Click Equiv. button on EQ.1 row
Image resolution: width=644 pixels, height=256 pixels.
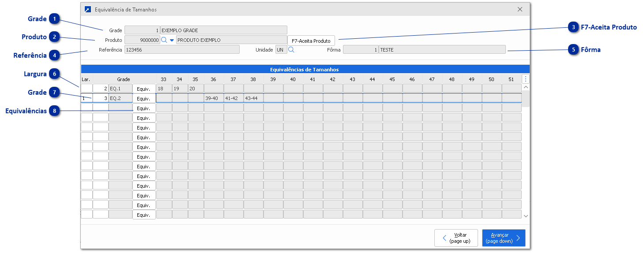click(144, 89)
